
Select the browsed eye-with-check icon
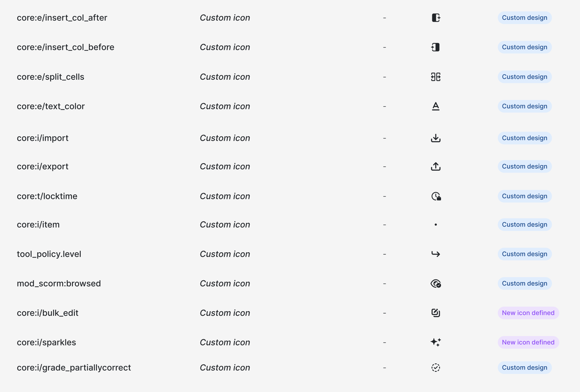tap(436, 284)
